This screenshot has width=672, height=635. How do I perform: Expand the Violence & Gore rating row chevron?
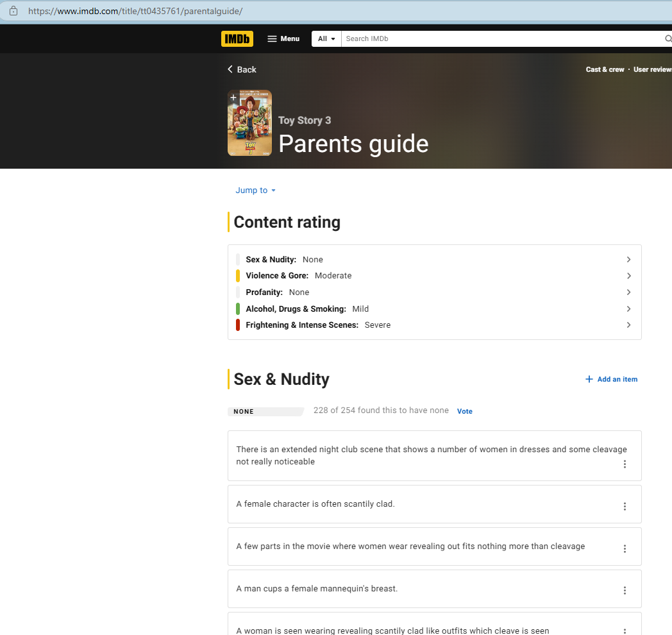(628, 276)
